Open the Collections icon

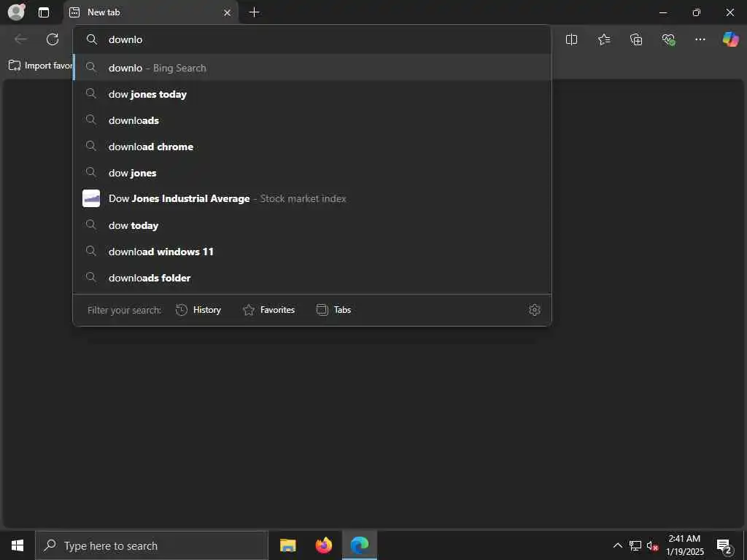[636, 39]
